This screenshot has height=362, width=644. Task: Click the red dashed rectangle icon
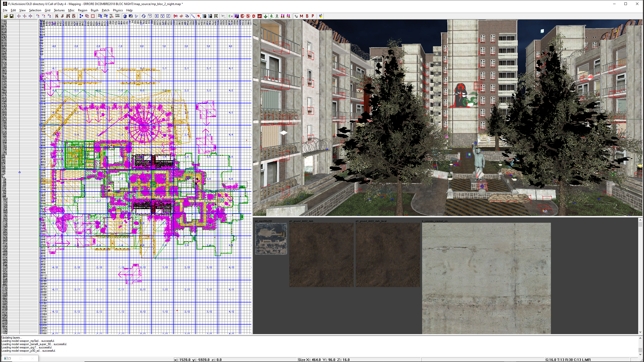pyautogui.click(x=93, y=16)
